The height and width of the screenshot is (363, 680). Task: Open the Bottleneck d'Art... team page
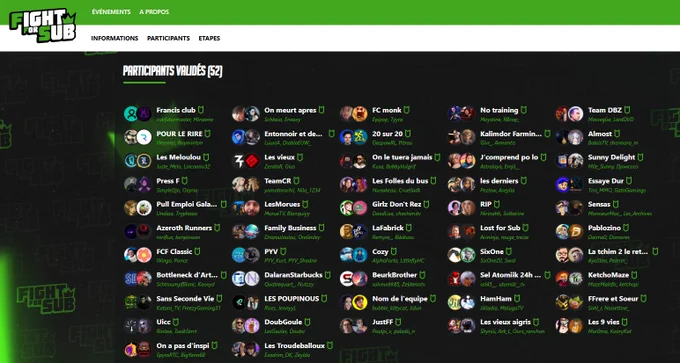(187, 275)
